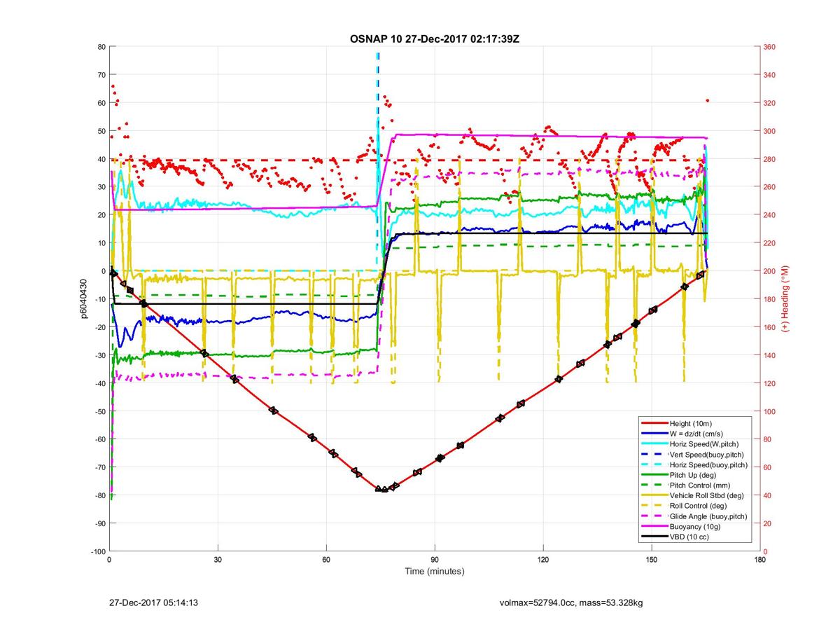Click the red heading tick label "340"
Screen dimensions: 840x620
(769, 75)
